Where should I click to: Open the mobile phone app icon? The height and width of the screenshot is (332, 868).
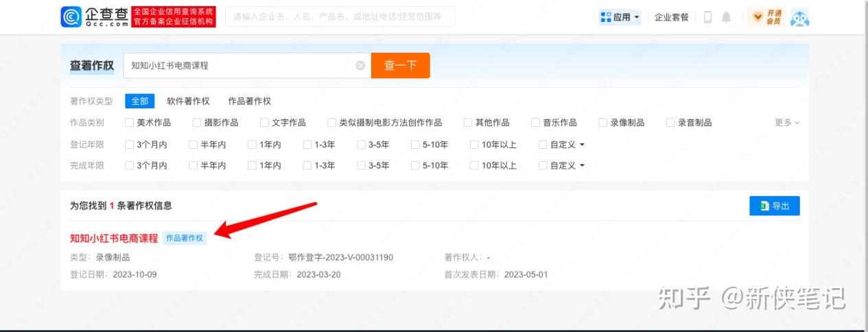click(x=708, y=17)
